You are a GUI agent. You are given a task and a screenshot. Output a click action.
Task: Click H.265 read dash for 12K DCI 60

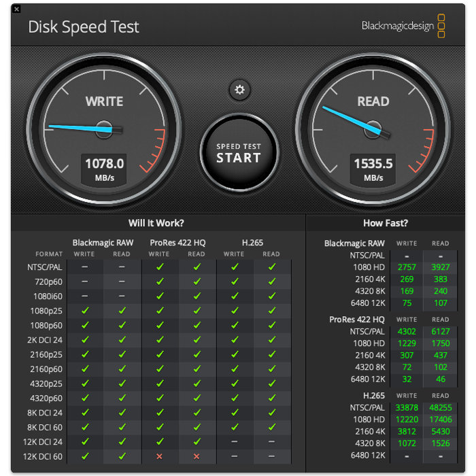pos(272,456)
